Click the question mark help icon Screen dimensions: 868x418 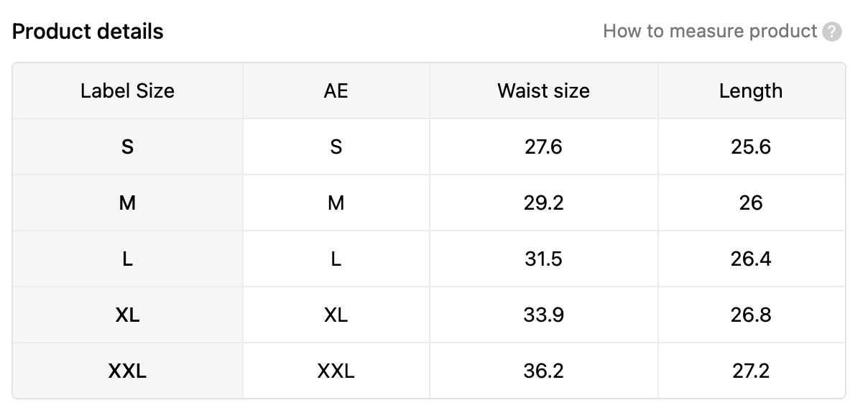[832, 32]
